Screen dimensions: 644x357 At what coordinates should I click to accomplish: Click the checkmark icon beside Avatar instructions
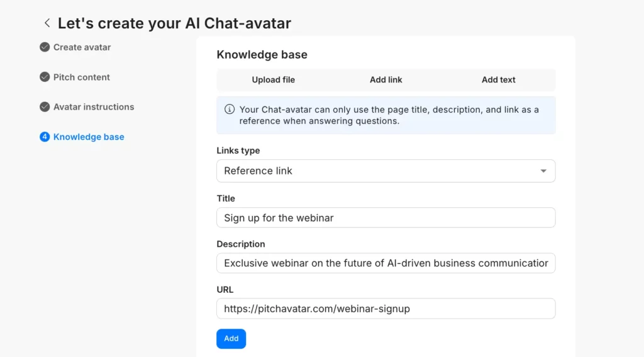(x=45, y=107)
